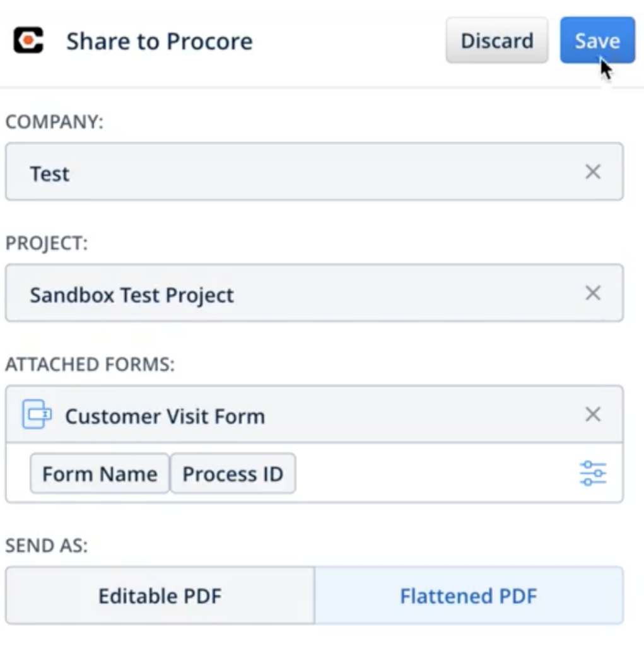Viewport: 644px width, 646px height.
Task: Clear the Sandbox Test Project selection
Action: (x=592, y=293)
